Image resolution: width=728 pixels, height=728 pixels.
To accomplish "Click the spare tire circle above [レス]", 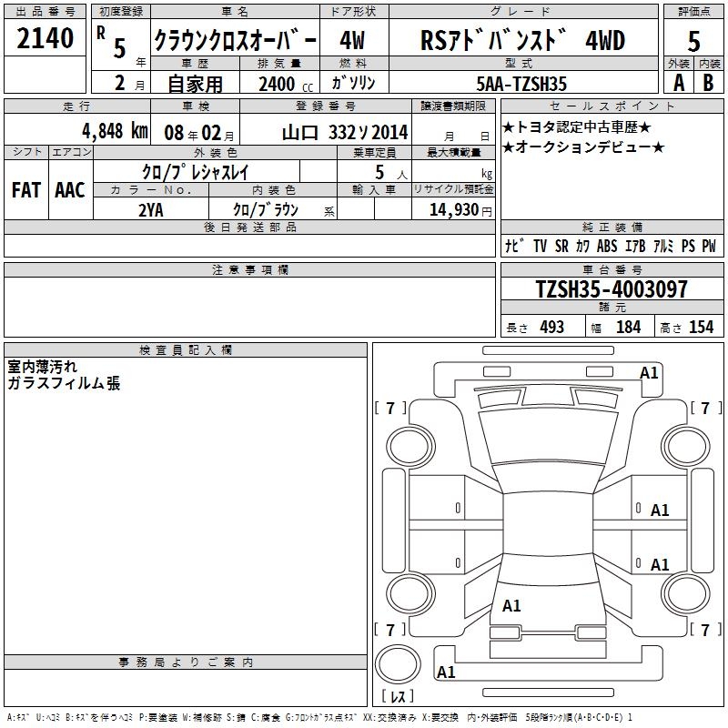I will [398, 663].
